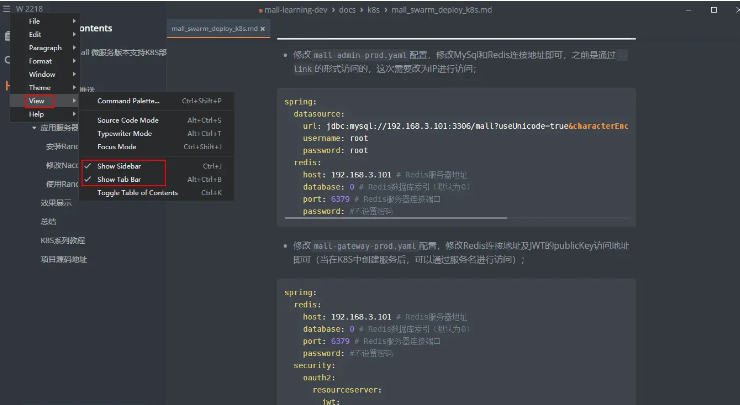Jump to 项目源码地址 in the outline
740x405 pixels.
point(63,259)
